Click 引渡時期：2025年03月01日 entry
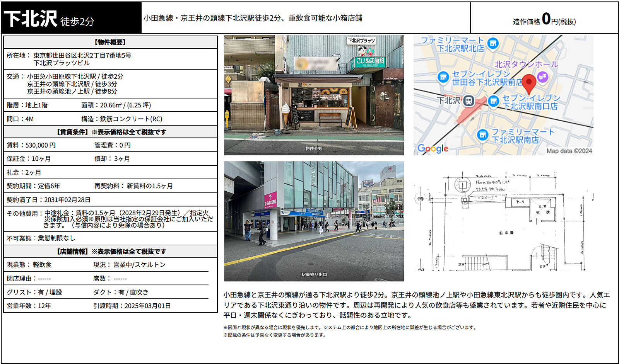Screen dimensions: 619x364 pyautogui.click(x=132, y=306)
